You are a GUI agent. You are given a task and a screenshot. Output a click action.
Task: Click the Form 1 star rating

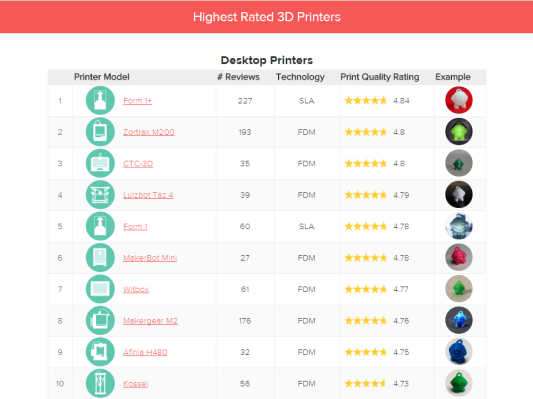coord(365,226)
